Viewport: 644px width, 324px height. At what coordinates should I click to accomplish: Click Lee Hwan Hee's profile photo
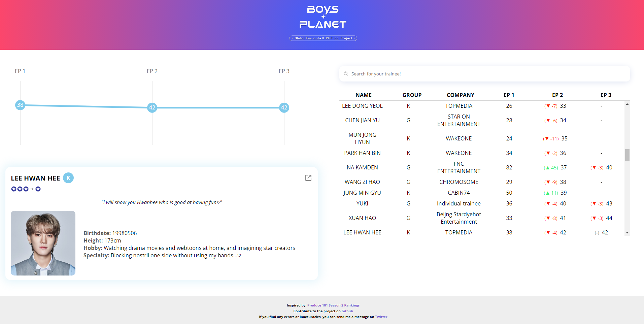click(43, 243)
